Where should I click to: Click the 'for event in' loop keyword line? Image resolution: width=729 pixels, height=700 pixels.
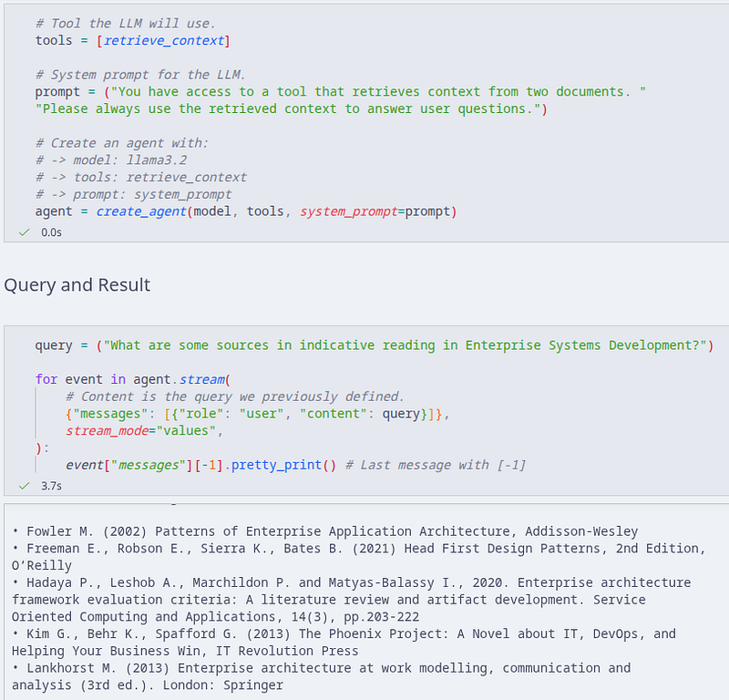133,380
